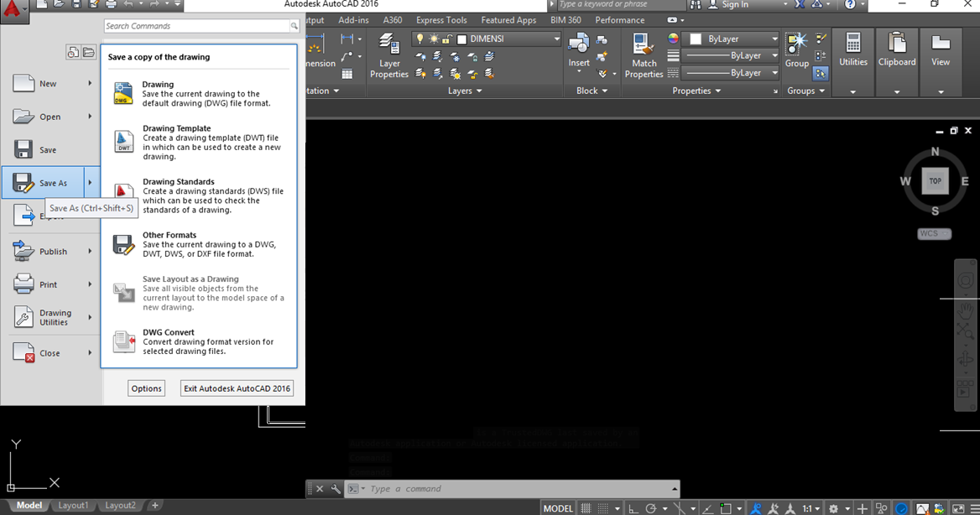This screenshot has width=980, height=515.
Task: Click the Customization hamburger icon in status bar
Action: click(x=974, y=508)
